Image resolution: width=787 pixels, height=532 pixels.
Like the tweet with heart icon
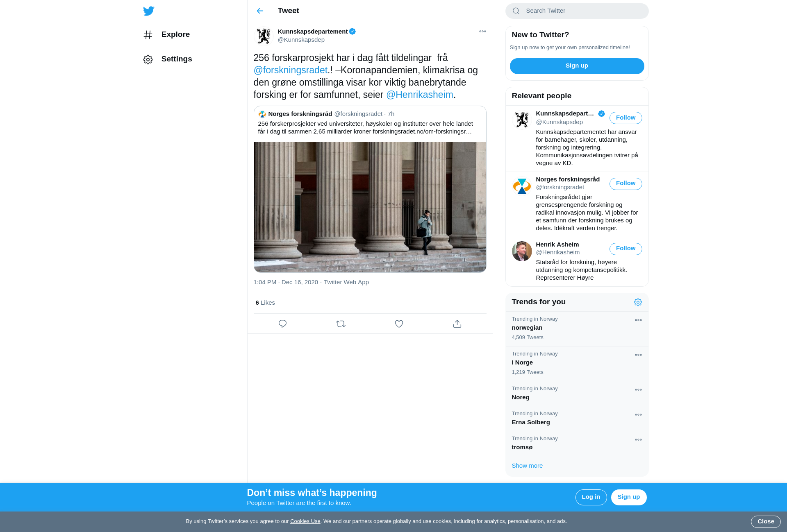pos(399,324)
